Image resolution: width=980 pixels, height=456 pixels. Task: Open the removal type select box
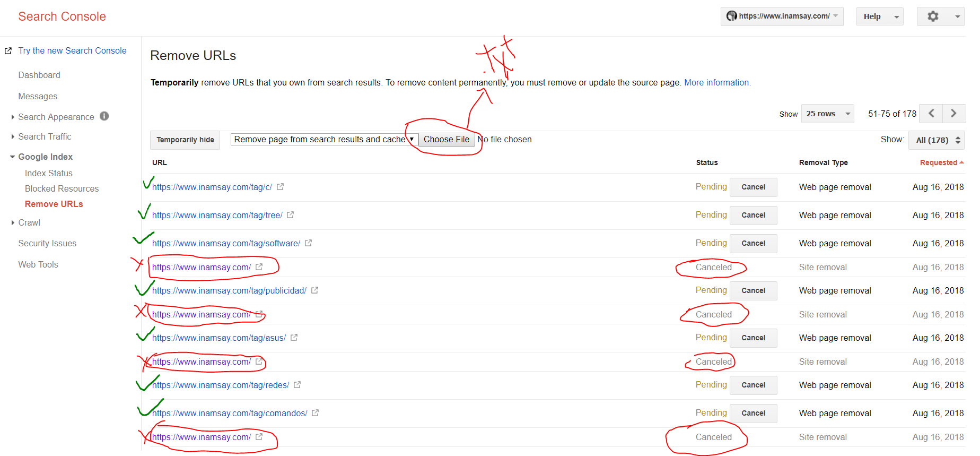[323, 140]
